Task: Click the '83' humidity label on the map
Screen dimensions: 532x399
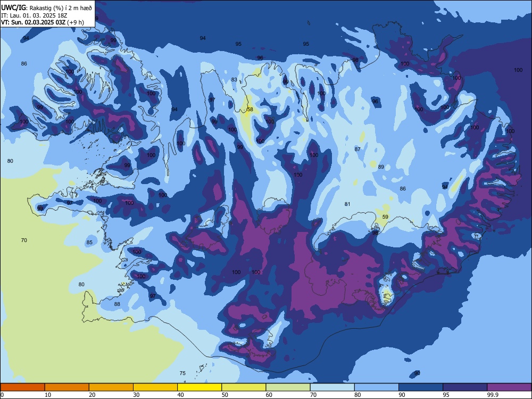Action: pos(234,80)
